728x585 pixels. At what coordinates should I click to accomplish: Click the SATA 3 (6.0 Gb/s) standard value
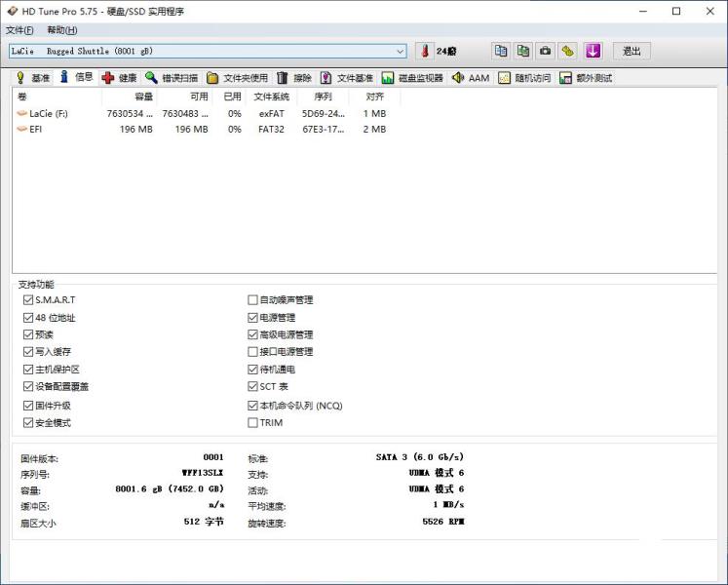pos(420,457)
